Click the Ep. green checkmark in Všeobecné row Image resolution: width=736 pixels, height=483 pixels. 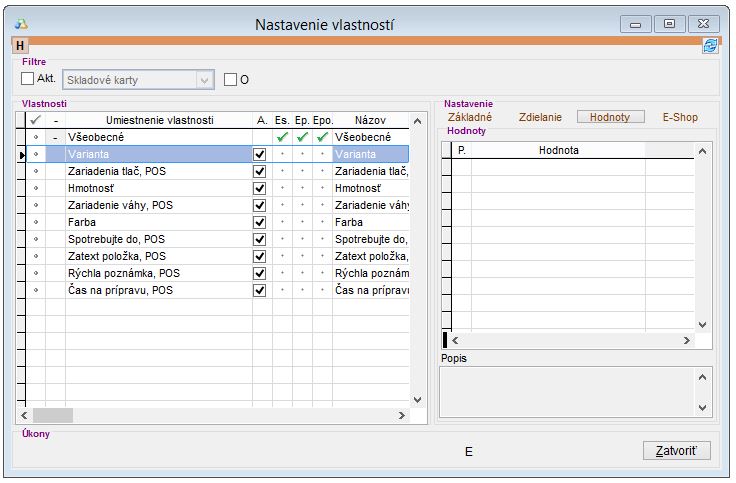point(302,137)
